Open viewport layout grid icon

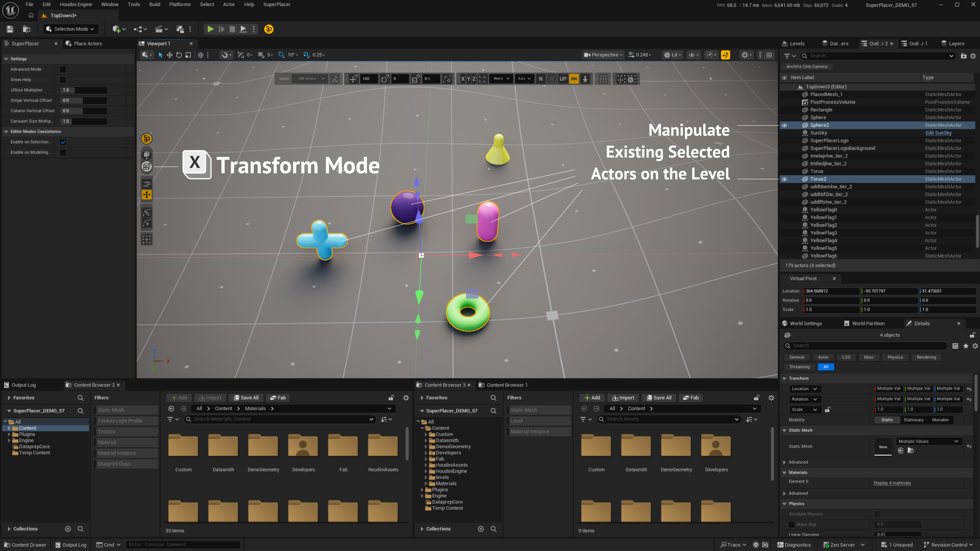[x=769, y=55]
